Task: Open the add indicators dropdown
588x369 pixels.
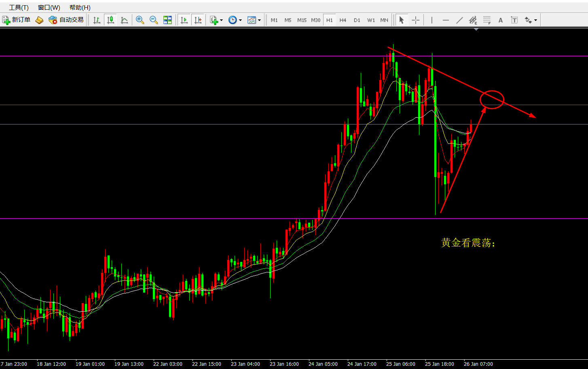Action: (x=216, y=20)
